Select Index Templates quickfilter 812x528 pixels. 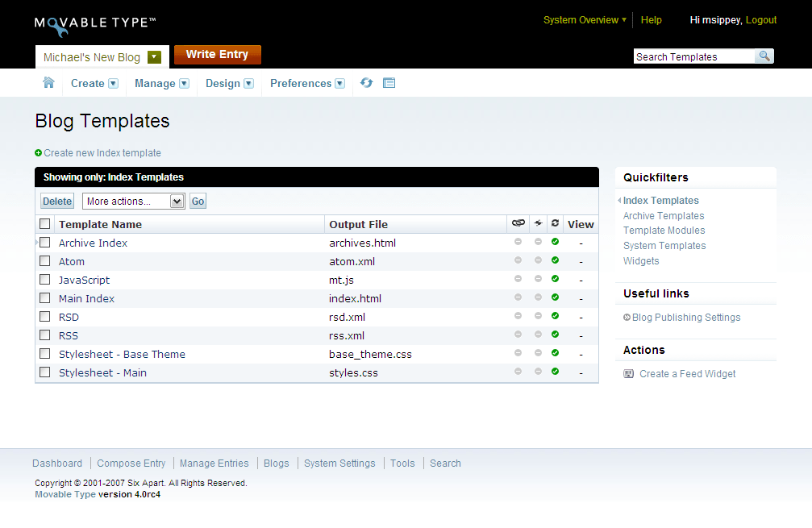pyautogui.click(x=660, y=201)
